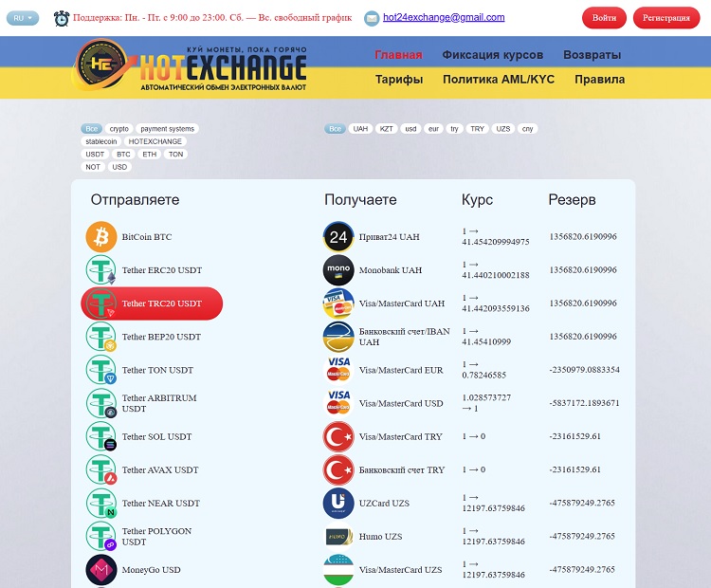Open the RU language dropdown
The width and height of the screenshot is (711, 588).
coord(23,18)
